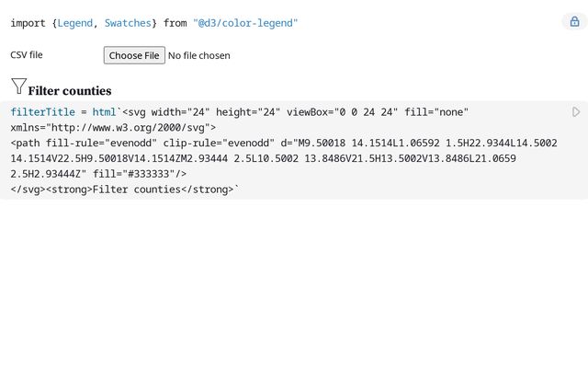Click the html template tag in code

coord(103,111)
